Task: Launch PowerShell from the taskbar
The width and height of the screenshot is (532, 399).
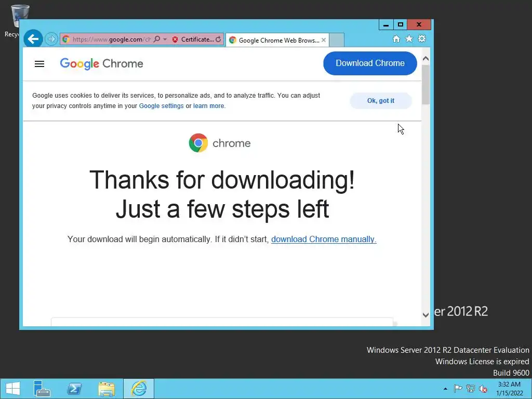Action: [74, 389]
